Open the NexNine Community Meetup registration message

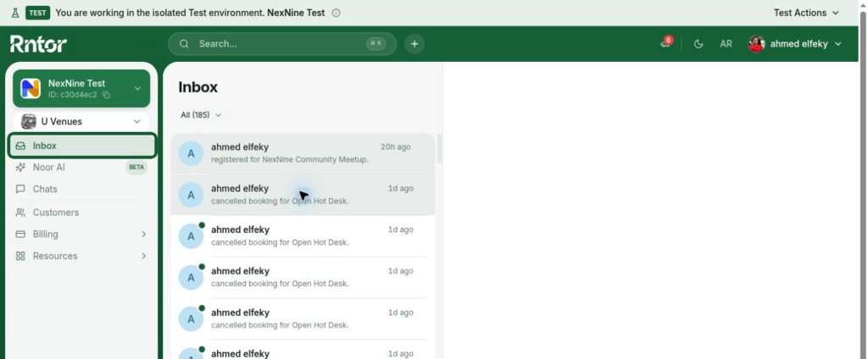303,153
